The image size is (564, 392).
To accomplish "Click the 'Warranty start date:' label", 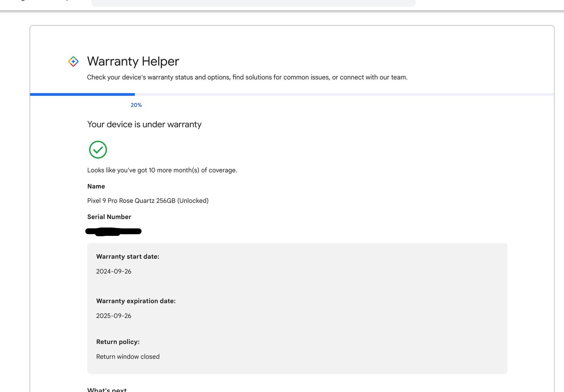I will tap(128, 257).
